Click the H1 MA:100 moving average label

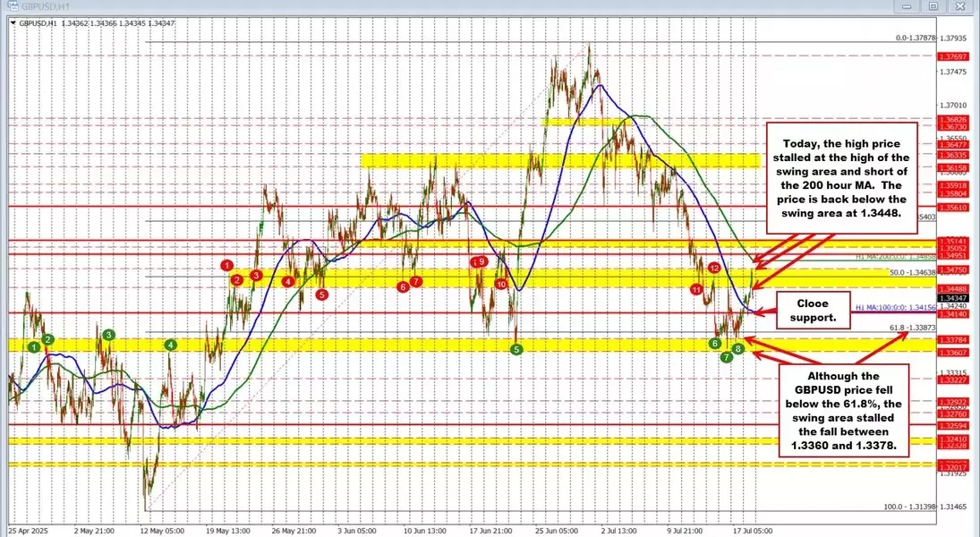point(896,308)
